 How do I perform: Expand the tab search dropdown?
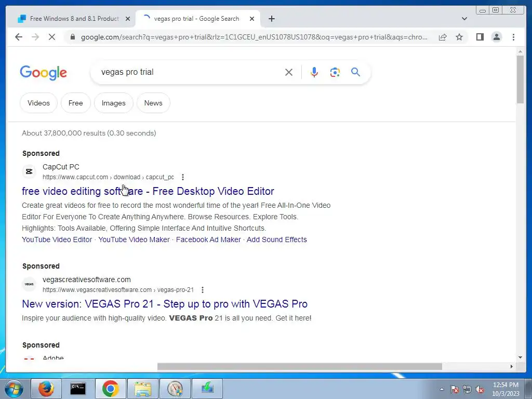point(464,19)
